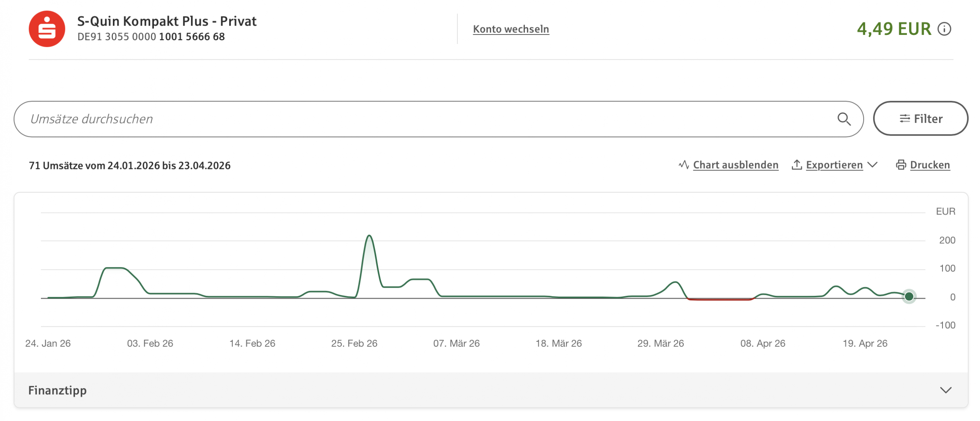
Task: Click the Finanztipp section label
Action: (x=57, y=390)
